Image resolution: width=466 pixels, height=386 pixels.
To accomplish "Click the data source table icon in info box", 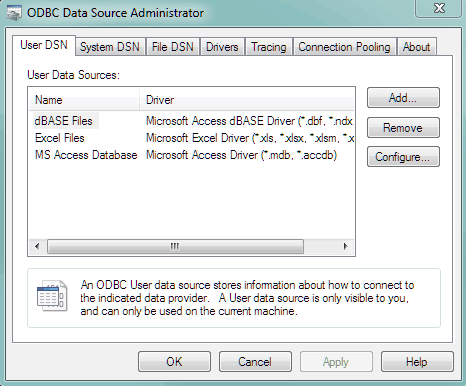I will 52,296.
